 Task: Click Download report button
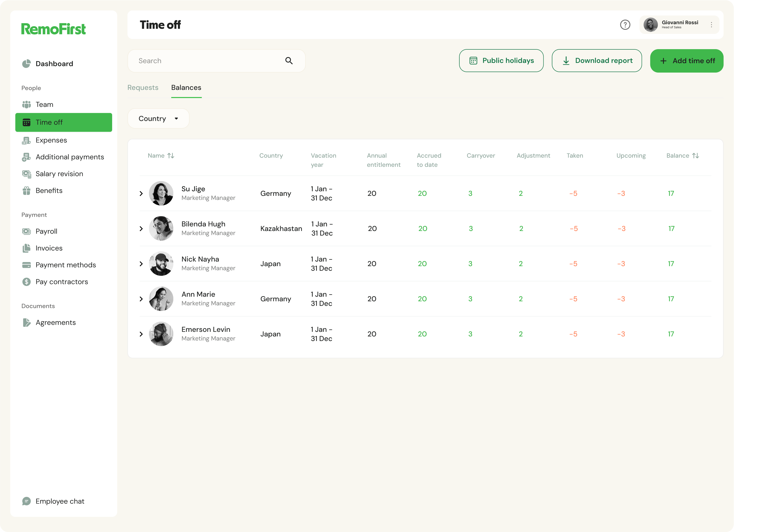[597, 61]
